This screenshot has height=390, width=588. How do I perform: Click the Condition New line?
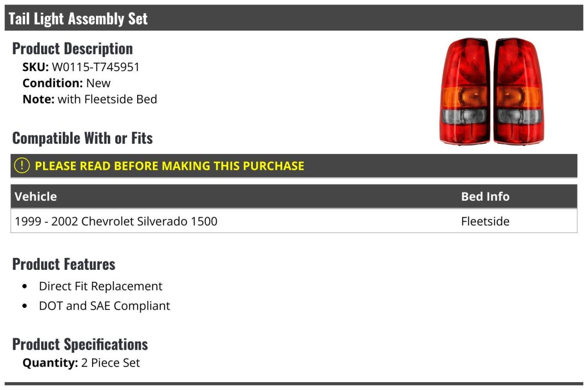[67, 83]
